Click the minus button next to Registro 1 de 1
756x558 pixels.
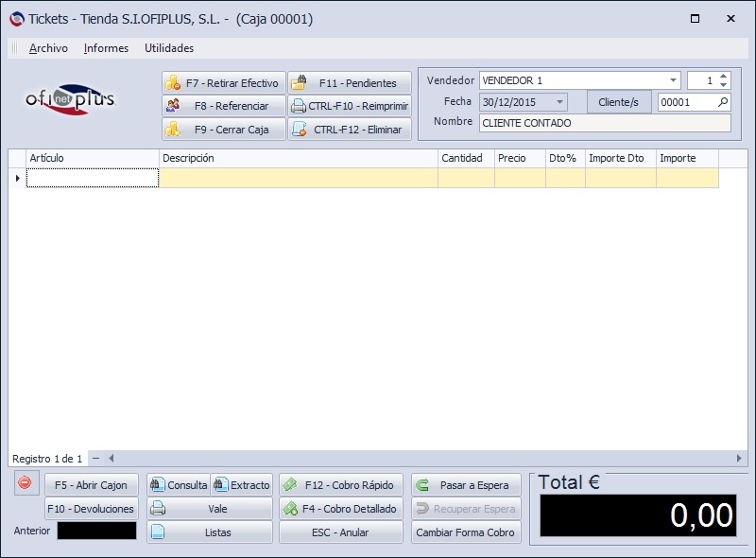tap(96, 458)
